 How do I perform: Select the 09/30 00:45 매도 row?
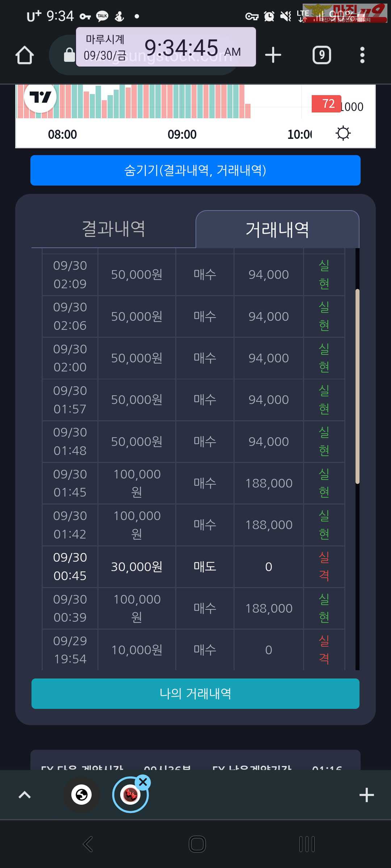click(193, 567)
